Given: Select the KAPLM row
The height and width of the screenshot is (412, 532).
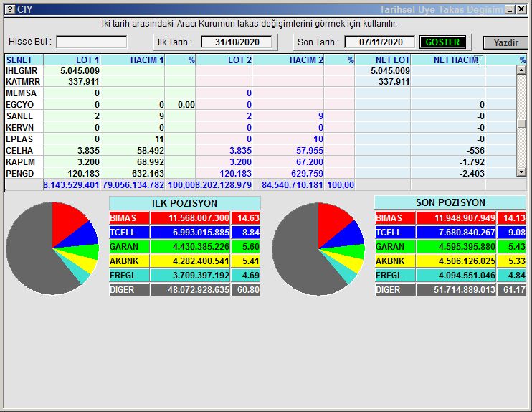Looking at the screenshot, I should 260,162.
